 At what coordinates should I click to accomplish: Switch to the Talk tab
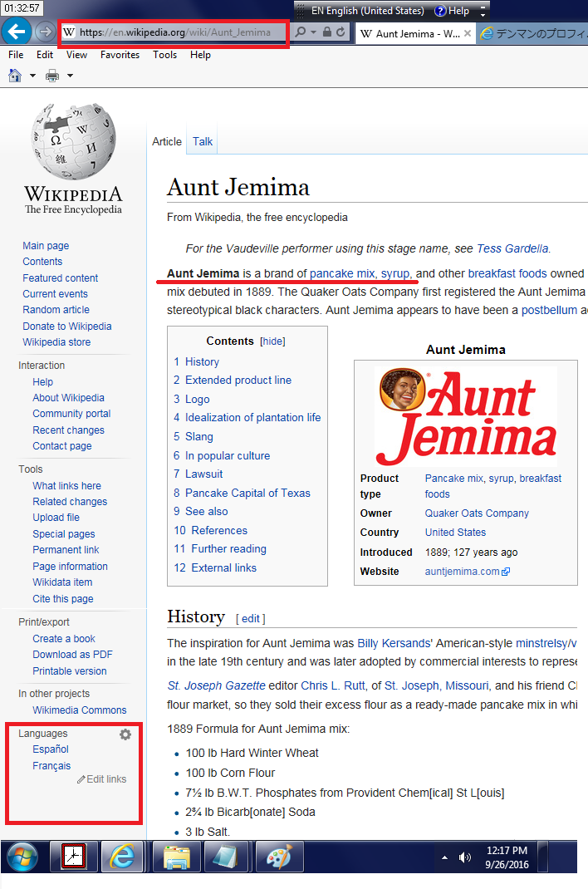(x=203, y=142)
